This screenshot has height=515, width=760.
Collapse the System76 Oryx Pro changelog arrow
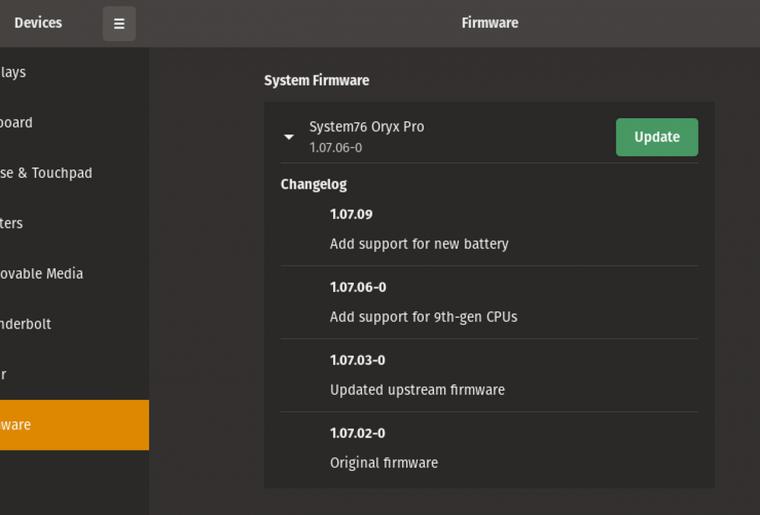(x=289, y=137)
